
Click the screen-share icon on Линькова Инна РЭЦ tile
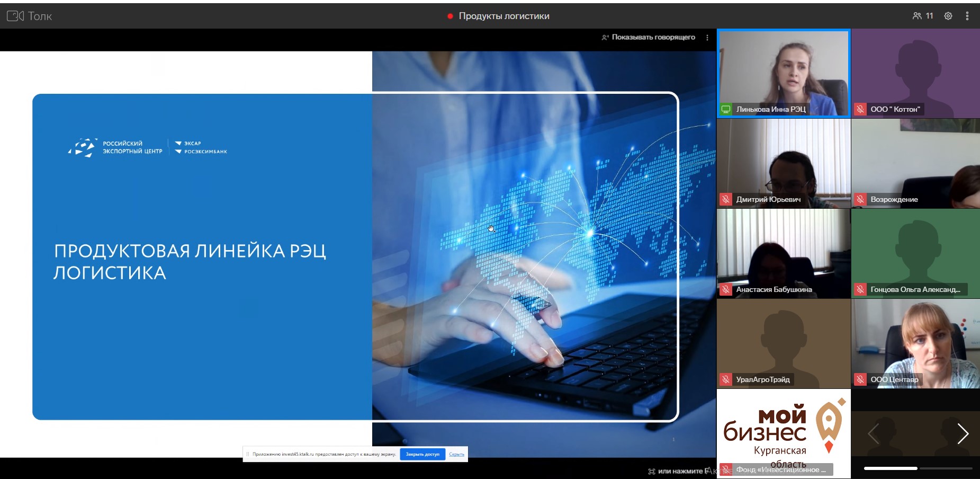[726, 109]
